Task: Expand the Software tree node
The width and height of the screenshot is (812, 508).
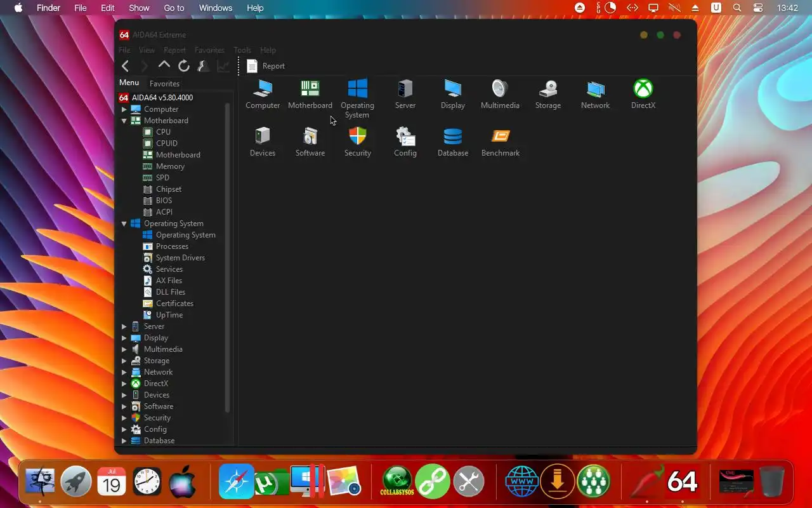Action: pos(124,406)
